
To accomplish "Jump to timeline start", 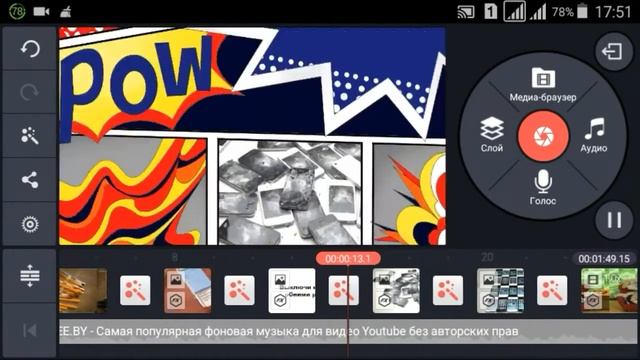I will tap(30, 330).
